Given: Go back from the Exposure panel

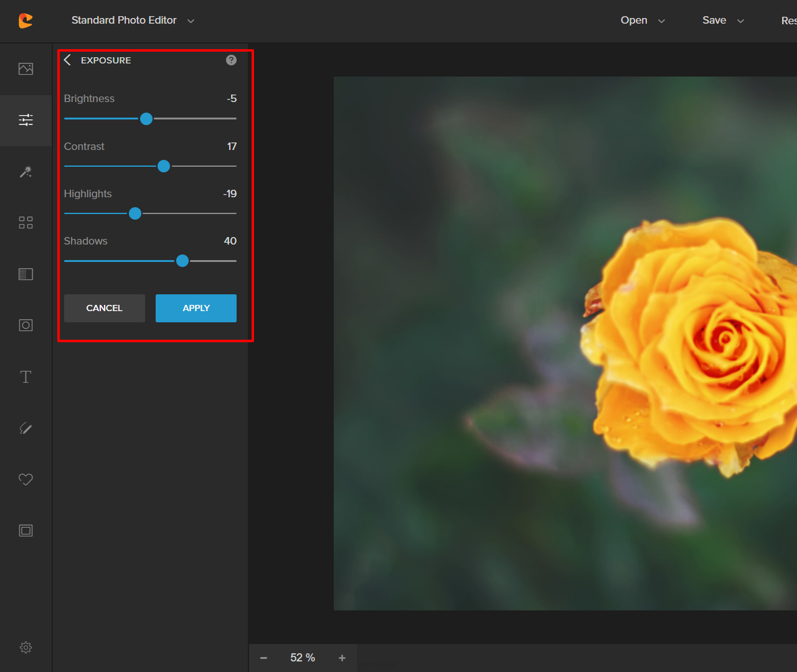Looking at the screenshot, I should pyautogui.click(x=67, y=60).
